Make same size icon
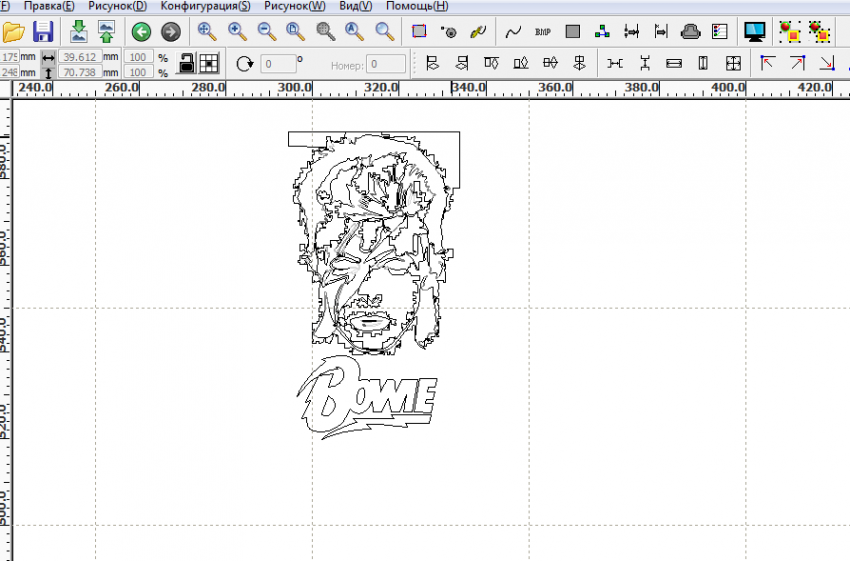850x561 pixels. click(733, 63)
